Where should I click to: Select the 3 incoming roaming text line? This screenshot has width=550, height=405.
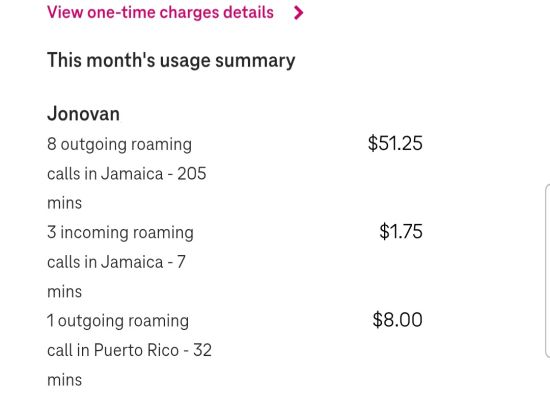[x=120, y=233]
